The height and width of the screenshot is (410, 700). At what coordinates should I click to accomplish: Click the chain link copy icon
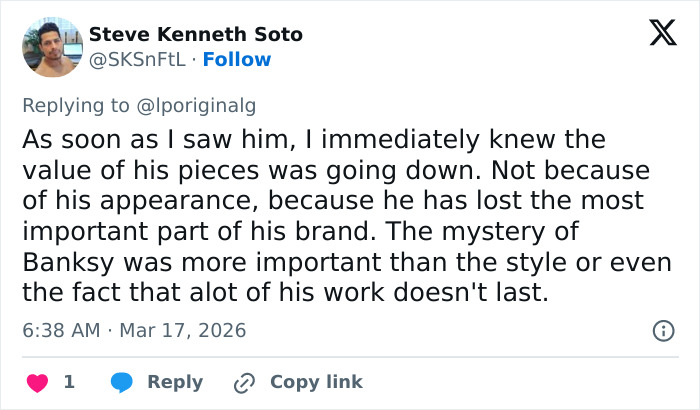[245, 382]
